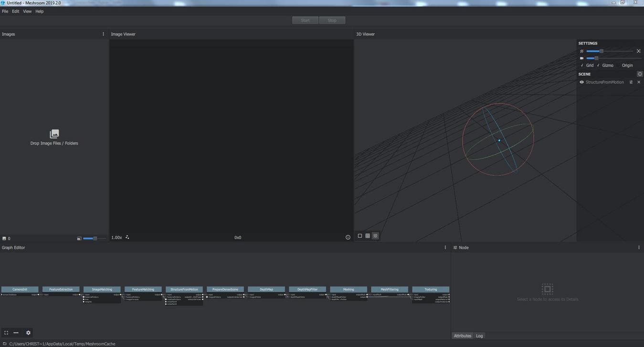Open the Graph Editor overflow menu
Viewport: 644px width, 347px height.
point(445,247)
